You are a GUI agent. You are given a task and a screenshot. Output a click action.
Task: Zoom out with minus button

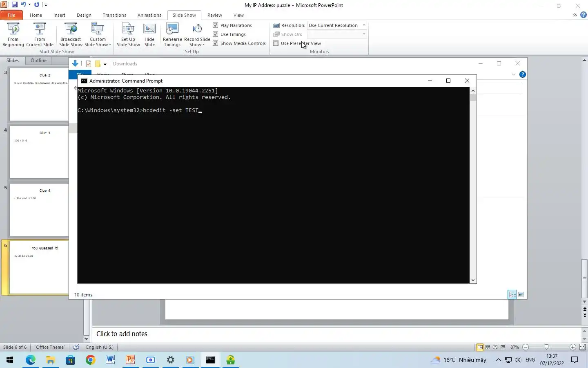coord(526,347)
